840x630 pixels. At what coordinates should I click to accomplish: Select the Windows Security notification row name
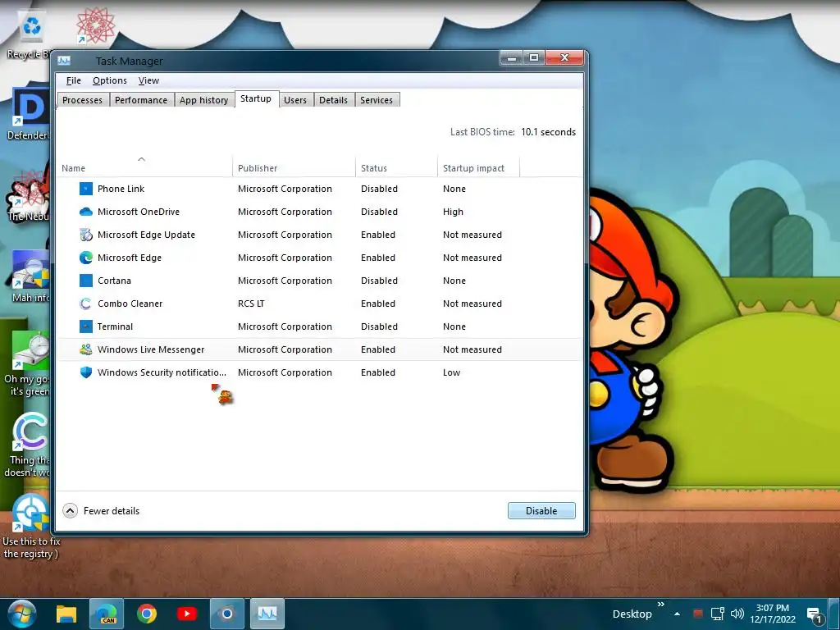point(162,372)
